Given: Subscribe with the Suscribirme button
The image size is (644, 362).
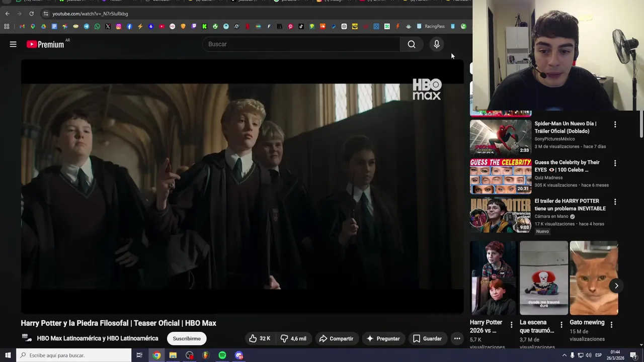Looking at the screenshot, I should 187,338.
